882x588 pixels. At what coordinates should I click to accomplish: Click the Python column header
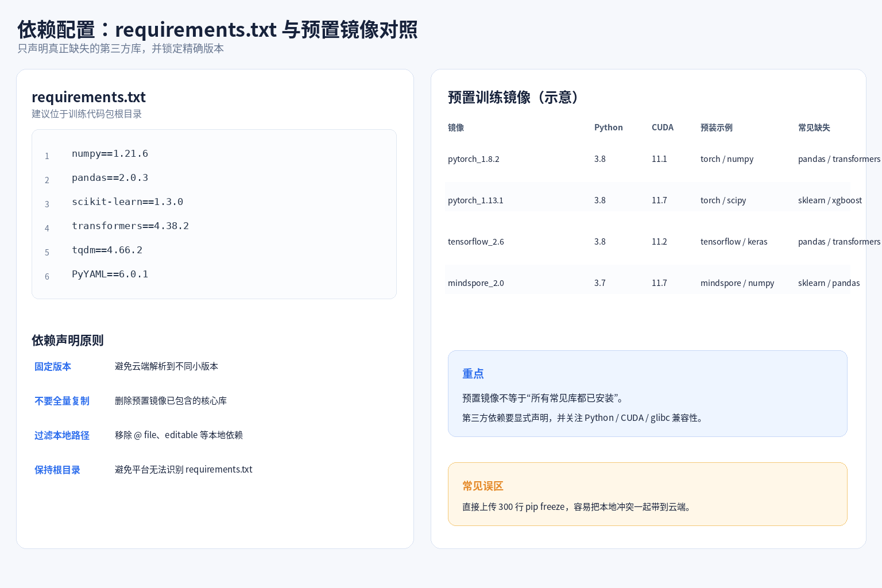pos(609,127)
